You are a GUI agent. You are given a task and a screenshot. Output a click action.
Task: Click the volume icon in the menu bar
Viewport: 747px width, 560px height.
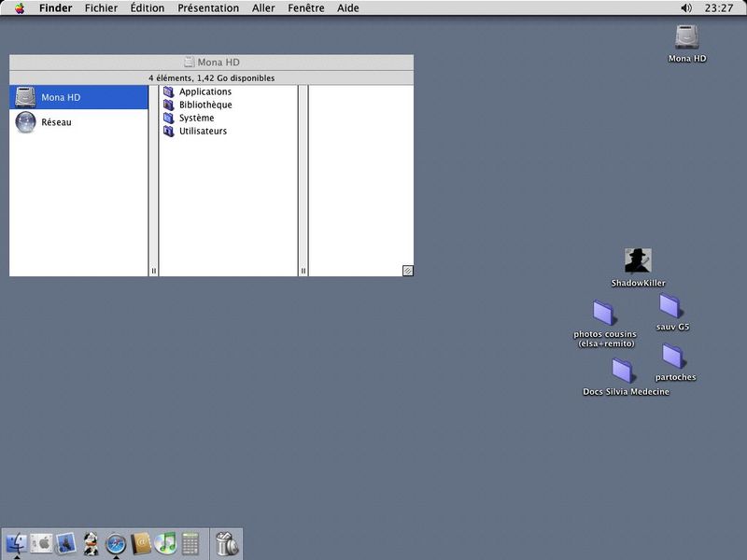coord(686,8)
